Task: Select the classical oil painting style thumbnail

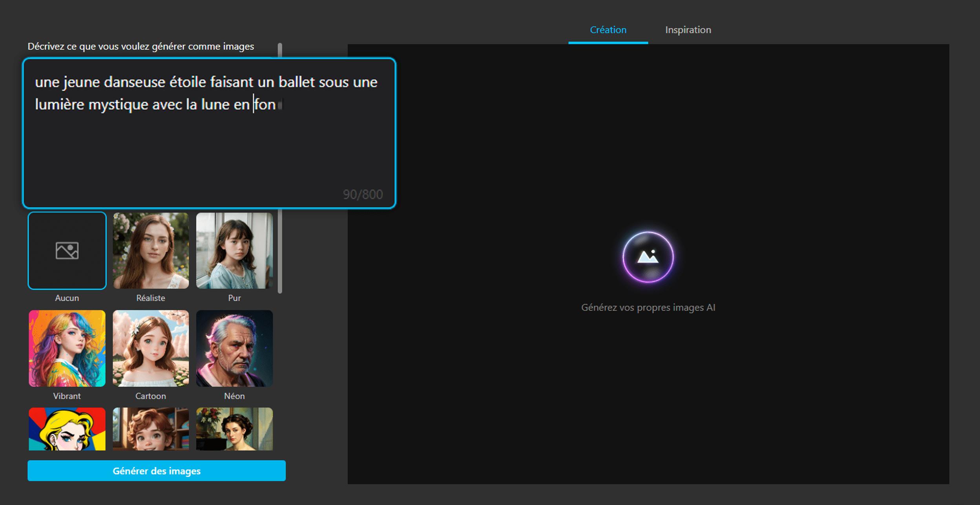Action: pyautogui.click(x=234, y=428)
